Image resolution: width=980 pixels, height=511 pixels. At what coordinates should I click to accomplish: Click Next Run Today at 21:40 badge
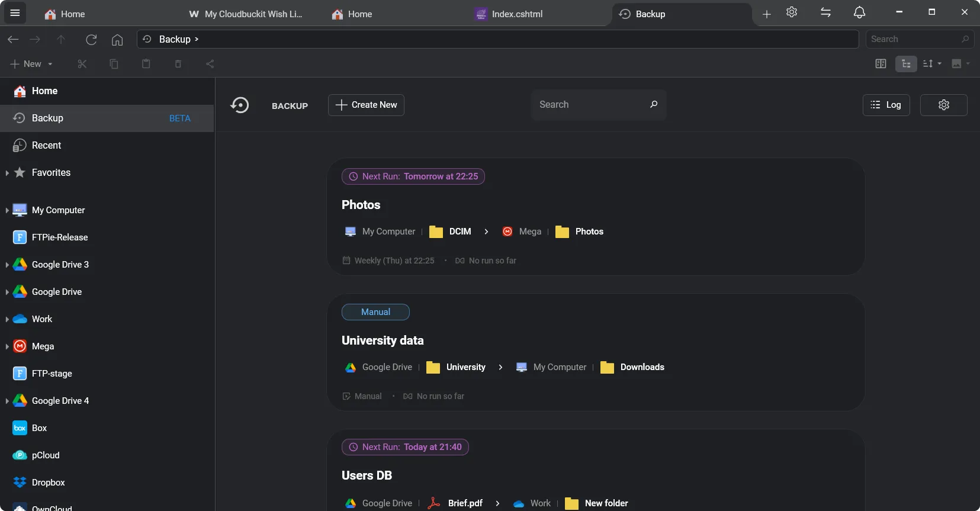(405, 447)
